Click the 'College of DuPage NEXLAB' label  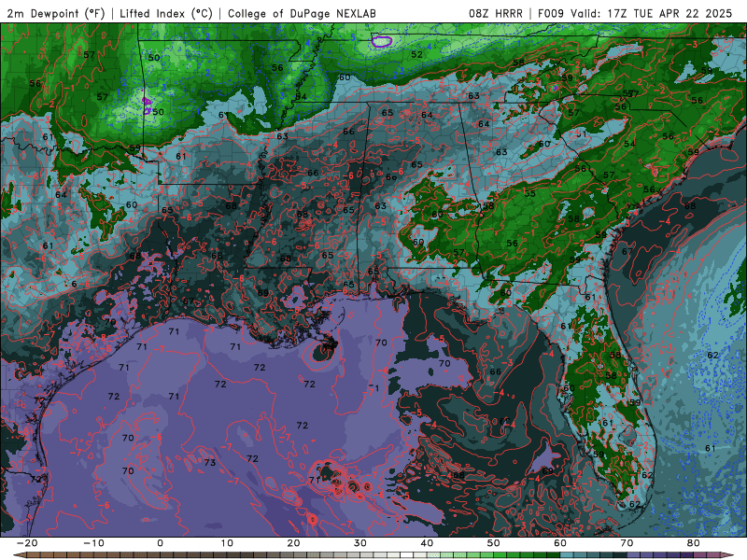302,13
